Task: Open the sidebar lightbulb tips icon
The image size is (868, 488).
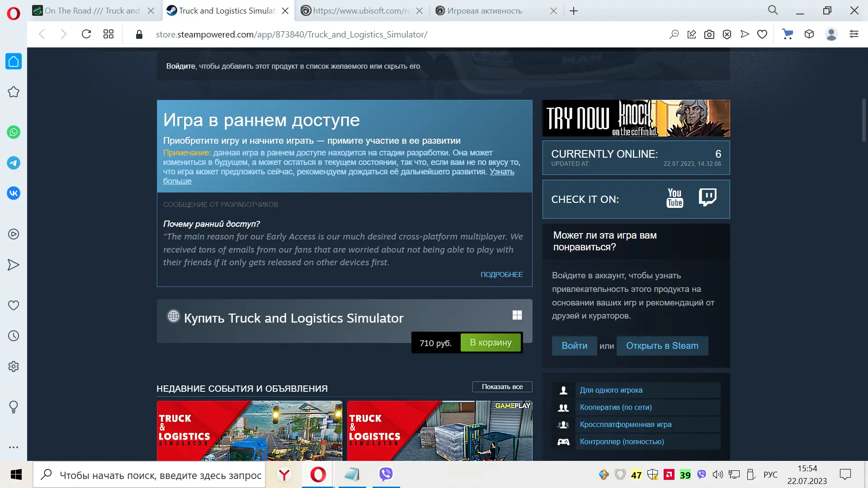Action: click(x=14, y=407)
